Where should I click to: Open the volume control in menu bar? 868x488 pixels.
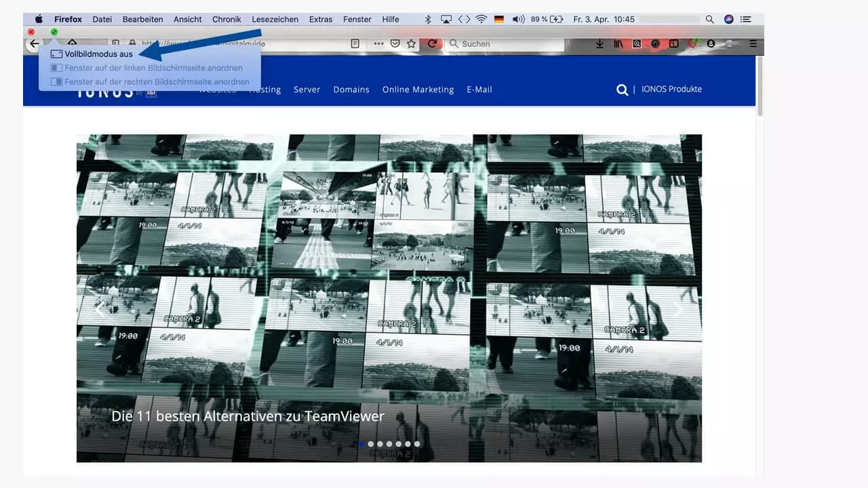coord(519,19)
